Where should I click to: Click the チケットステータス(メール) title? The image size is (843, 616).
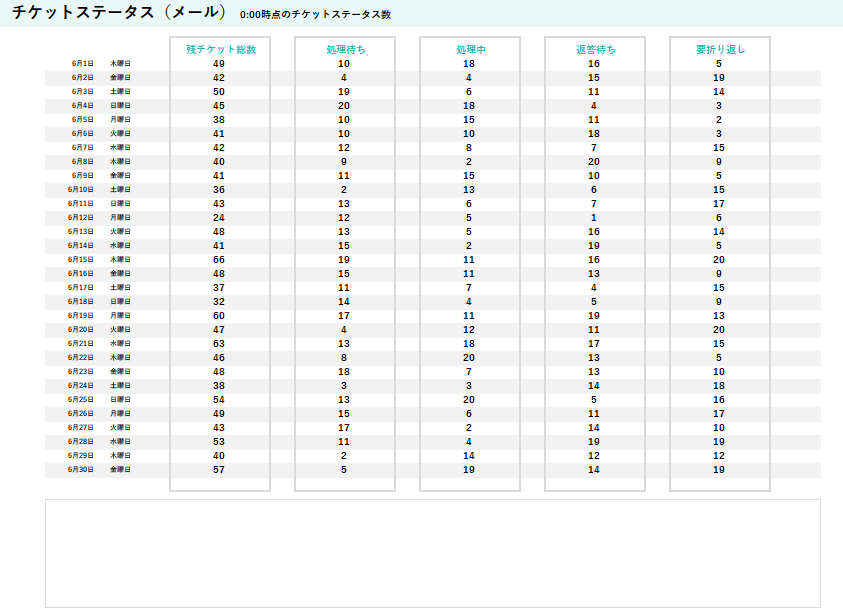119,13
